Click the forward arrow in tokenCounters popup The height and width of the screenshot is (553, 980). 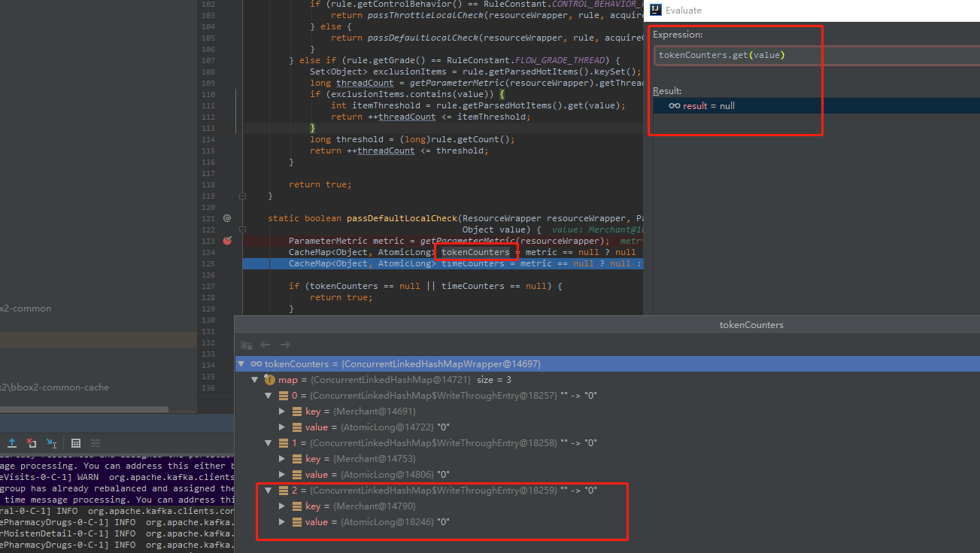[x=285, y=345]
